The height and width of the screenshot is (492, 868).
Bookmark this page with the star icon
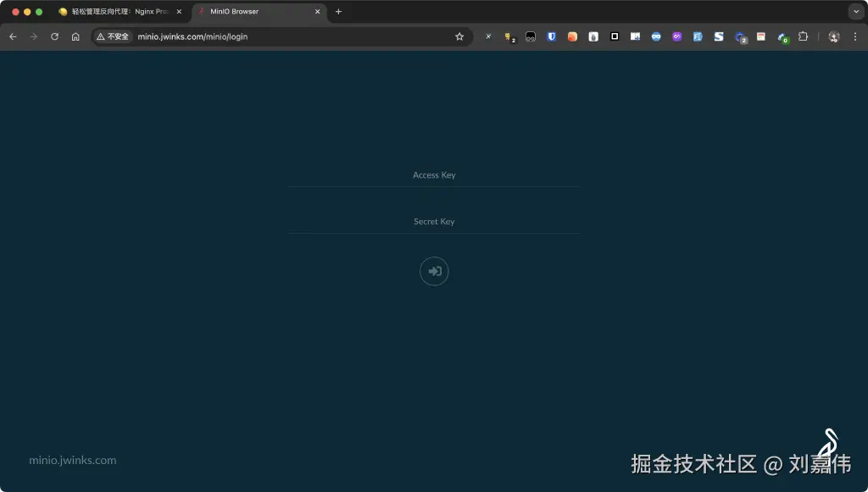pos(459,36)
